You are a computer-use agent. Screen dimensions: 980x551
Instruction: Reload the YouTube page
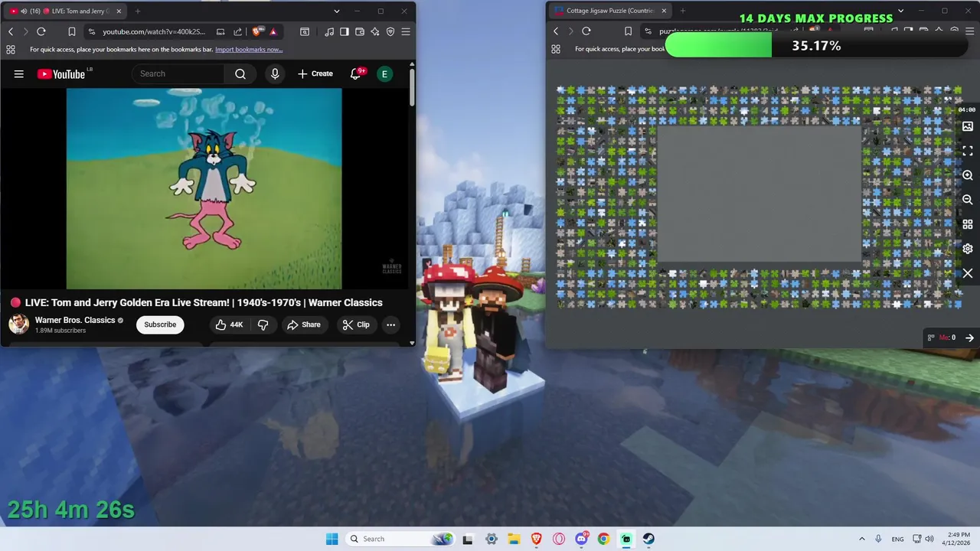[41, 31]
